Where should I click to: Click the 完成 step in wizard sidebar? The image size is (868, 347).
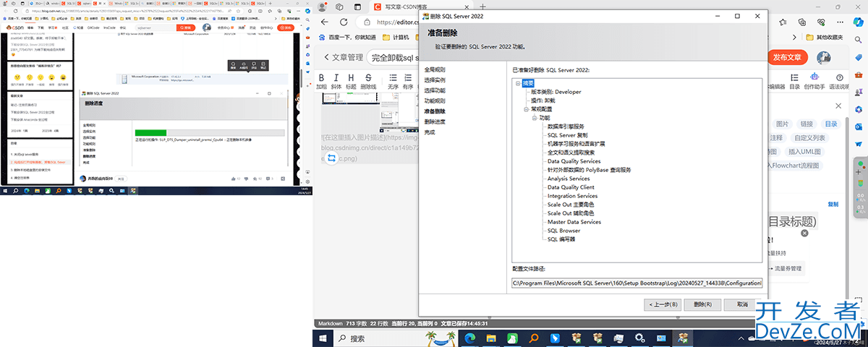pyautogui.click(x=430, y=132)
